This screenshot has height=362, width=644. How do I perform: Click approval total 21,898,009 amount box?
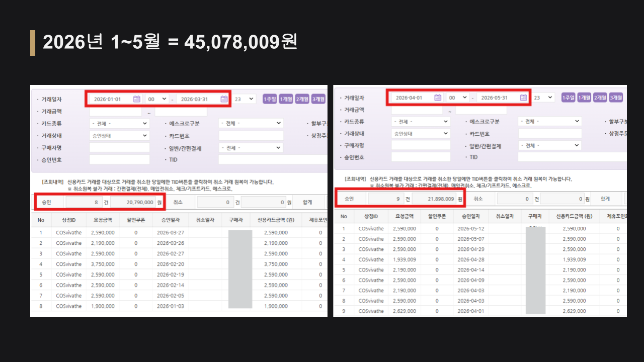434,199
